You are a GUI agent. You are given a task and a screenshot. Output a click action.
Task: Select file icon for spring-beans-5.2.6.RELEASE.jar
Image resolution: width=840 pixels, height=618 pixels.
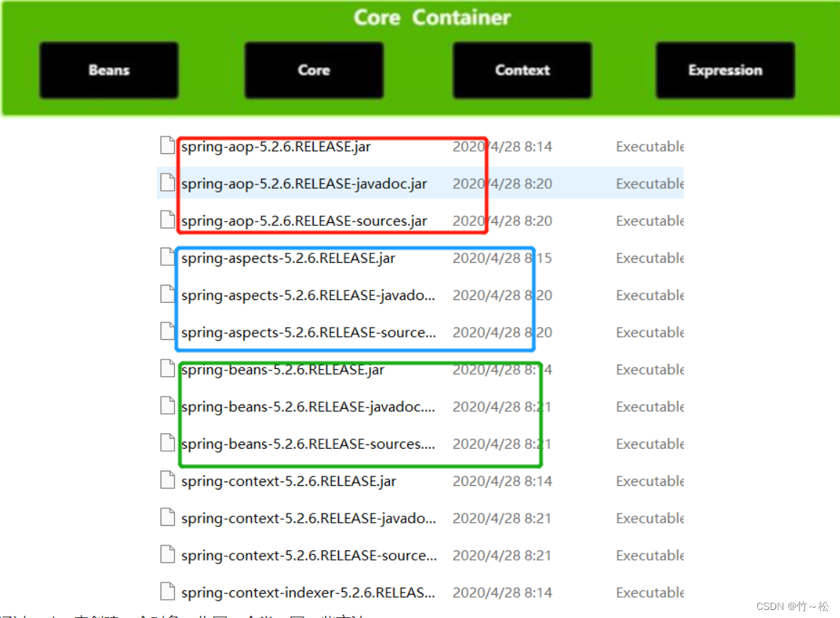point(168,368)
